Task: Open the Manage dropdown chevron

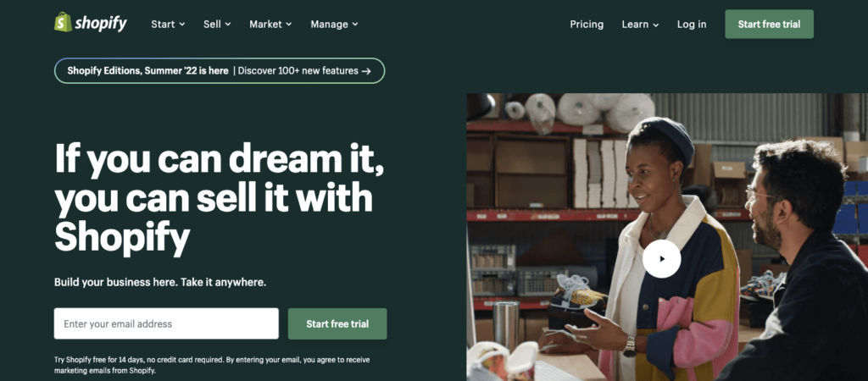Action: 355,25
